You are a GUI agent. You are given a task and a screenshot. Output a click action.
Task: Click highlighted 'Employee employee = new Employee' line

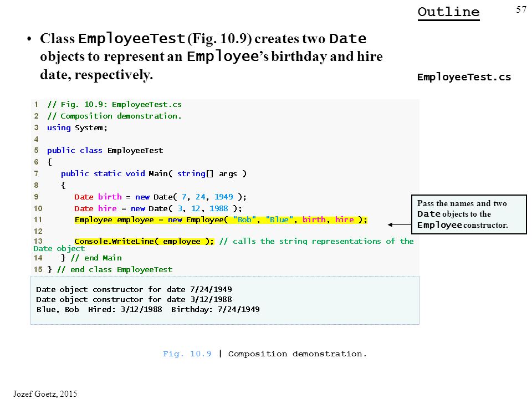click(x=221, y=220)
